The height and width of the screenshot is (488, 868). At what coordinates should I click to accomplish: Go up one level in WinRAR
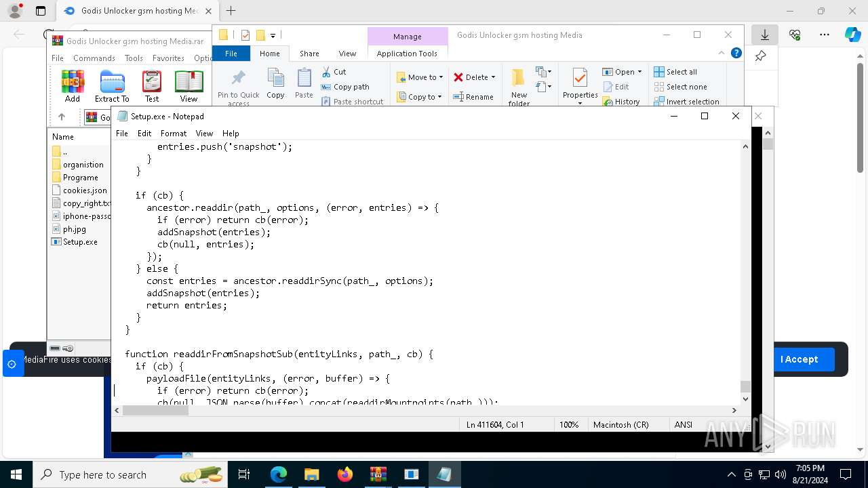point(62,117)
